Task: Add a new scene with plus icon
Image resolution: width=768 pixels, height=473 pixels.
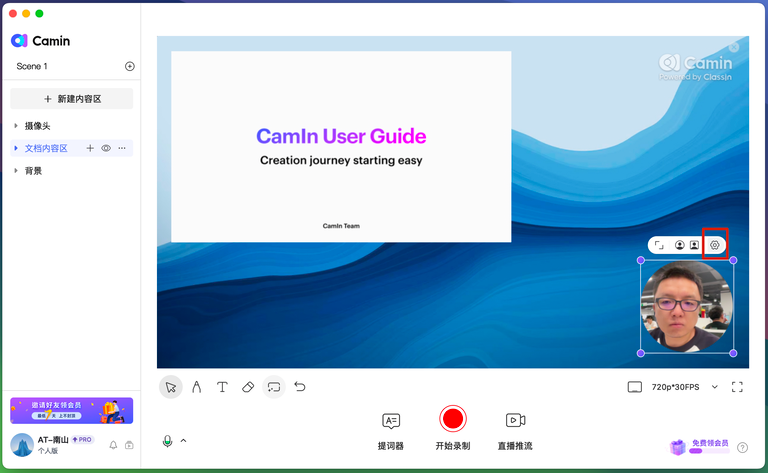Action: 130,66
